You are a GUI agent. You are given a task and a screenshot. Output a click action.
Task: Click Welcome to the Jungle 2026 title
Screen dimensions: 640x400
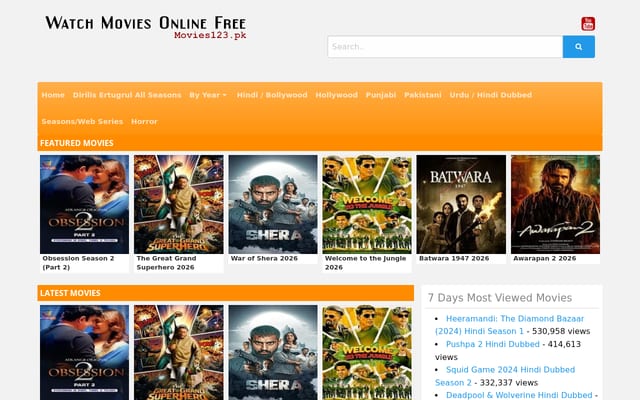(x=365, y=263)
